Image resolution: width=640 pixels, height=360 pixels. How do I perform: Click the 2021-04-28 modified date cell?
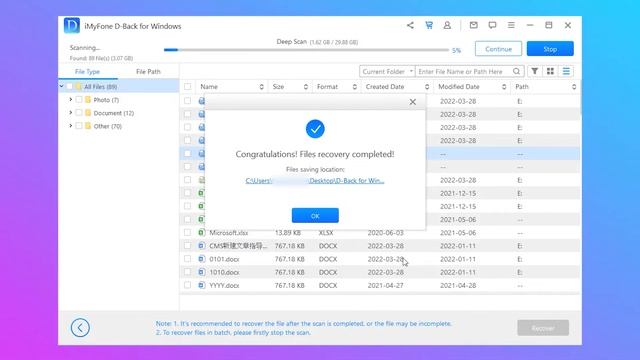click(458, 285)
